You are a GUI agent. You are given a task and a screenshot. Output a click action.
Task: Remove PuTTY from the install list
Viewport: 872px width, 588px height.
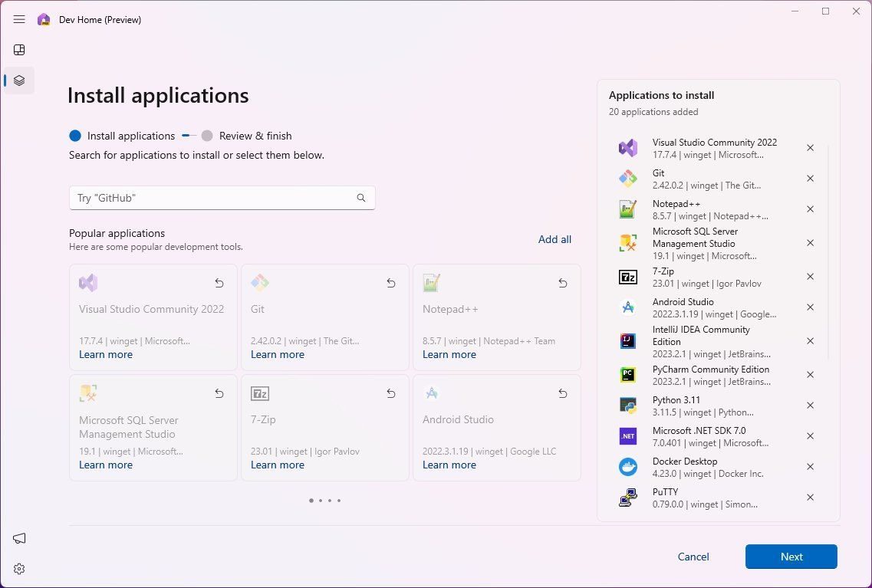[x=810, y=498]
